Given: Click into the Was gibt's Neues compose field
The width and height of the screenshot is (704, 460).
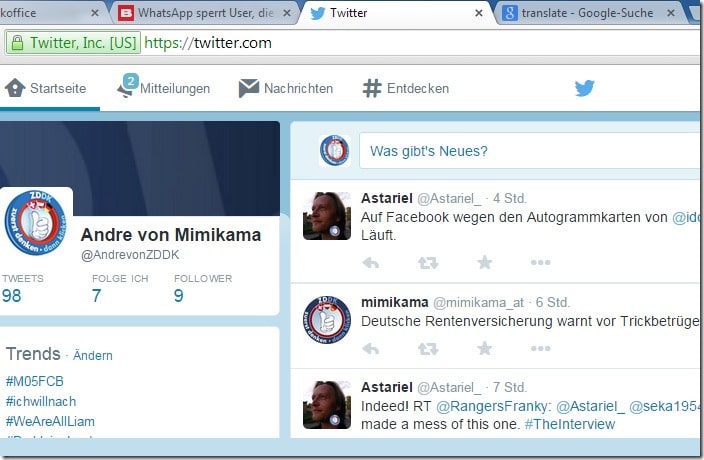Looking at the screenshot, I should [x=530, y=151].
